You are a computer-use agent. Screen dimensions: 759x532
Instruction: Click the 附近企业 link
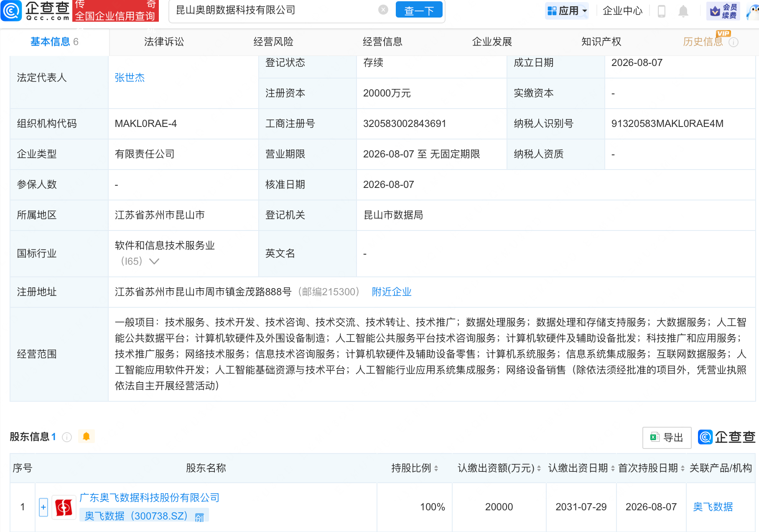coord(392,292)
